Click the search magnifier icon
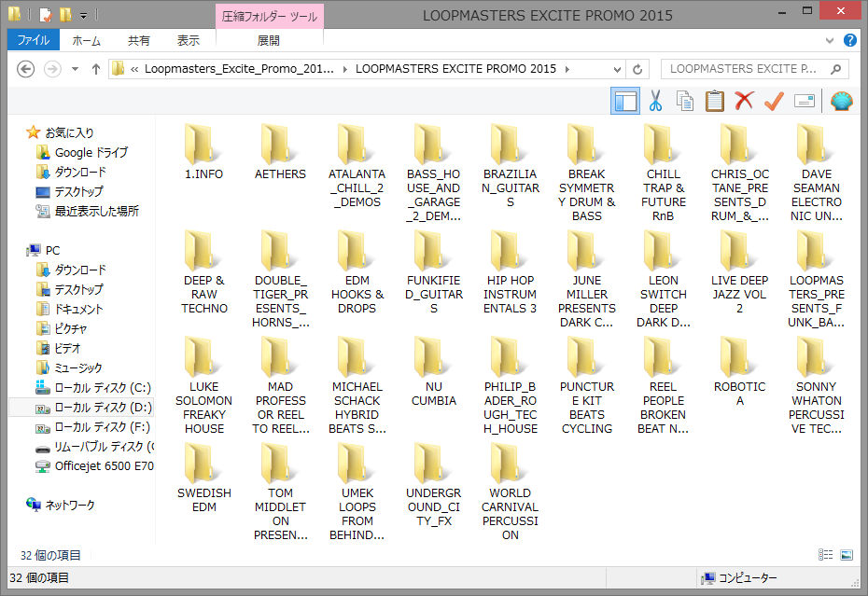Viewport: 868px width, 596px height. tap(836, 69)
